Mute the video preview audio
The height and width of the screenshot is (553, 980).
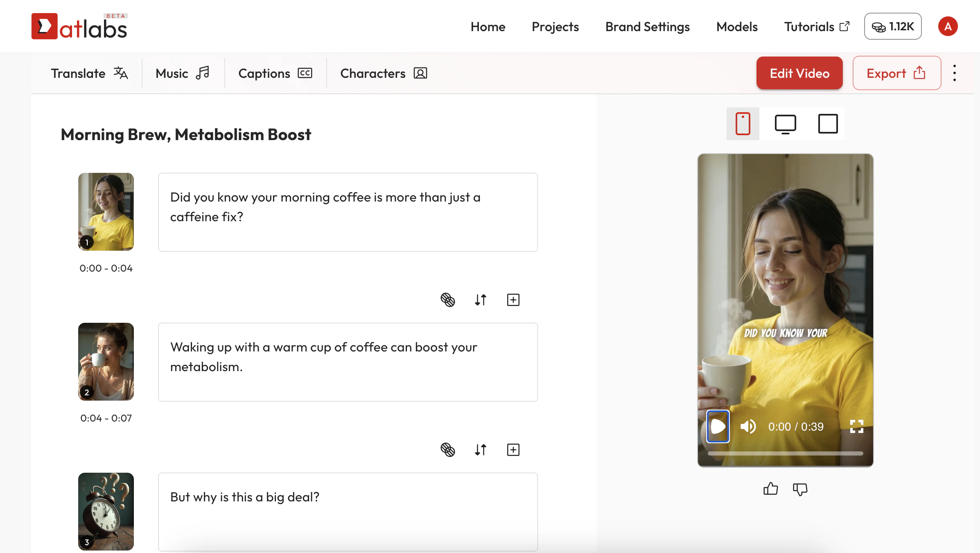tap(748, 426)
